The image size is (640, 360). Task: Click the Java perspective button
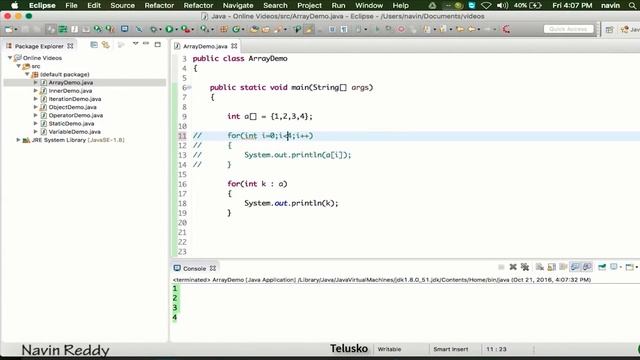pyautogui.click(x=630, y=29)
